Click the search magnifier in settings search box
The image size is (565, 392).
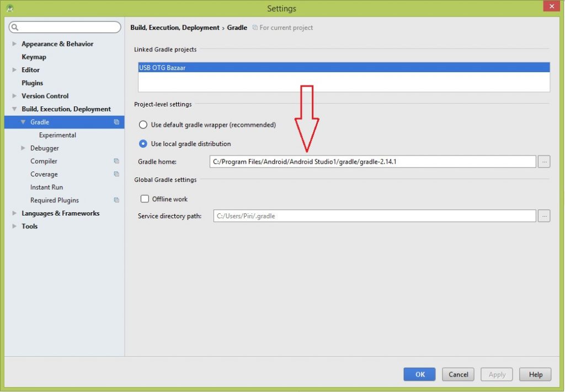click(x=16, y=26)
